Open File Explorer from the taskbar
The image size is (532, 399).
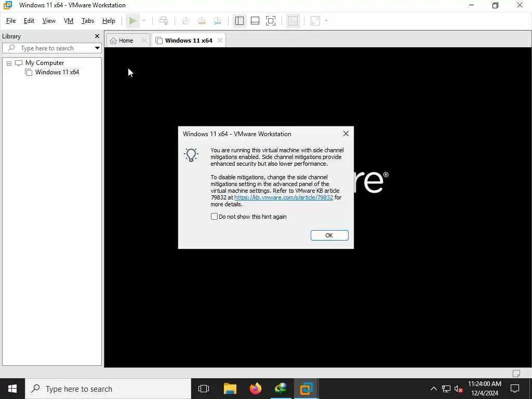pos(230,389)
